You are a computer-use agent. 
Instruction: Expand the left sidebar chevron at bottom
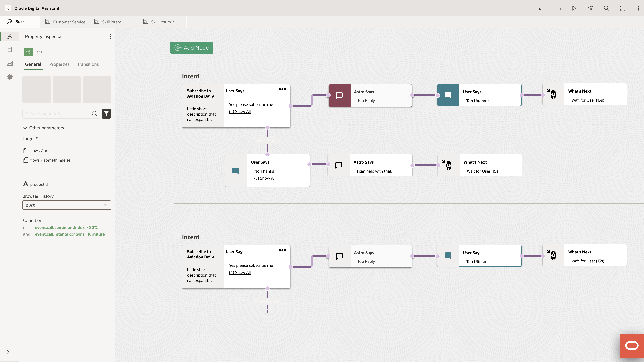tap(8, 352)
